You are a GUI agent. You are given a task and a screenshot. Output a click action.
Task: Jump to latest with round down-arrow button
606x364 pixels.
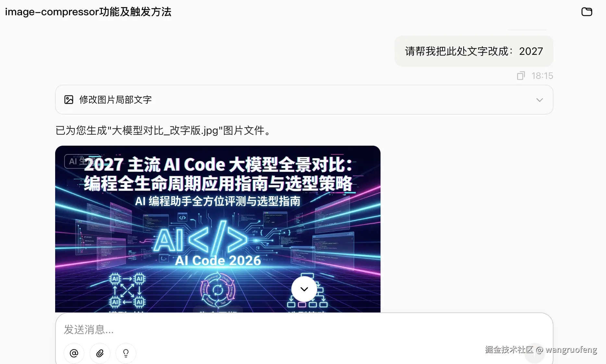tap(304, 289)
